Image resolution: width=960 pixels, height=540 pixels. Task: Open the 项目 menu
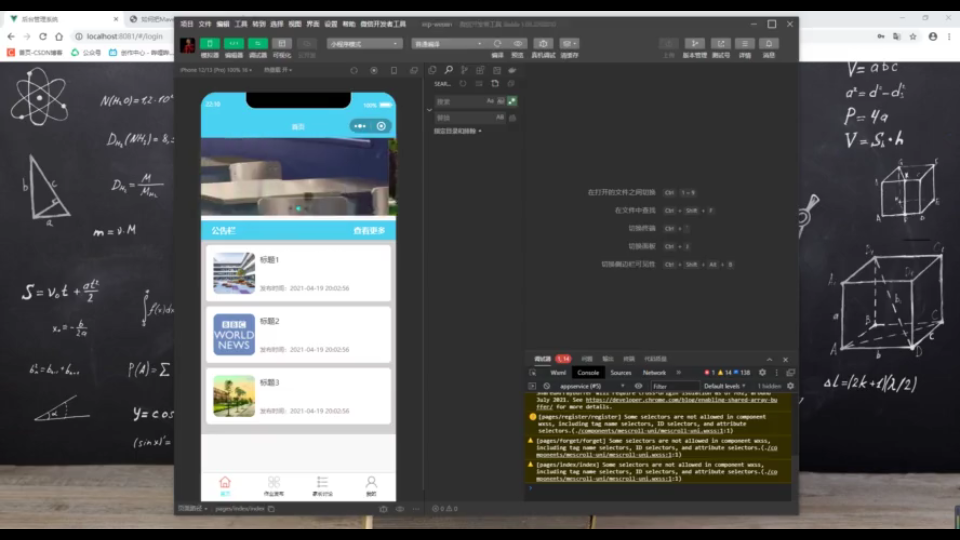pyautogui.click(x=187, y=24)
